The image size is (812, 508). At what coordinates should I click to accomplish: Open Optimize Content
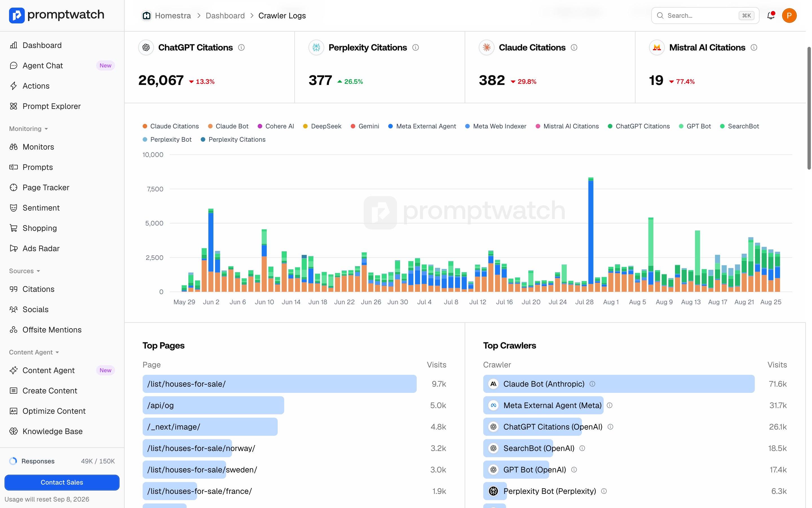tap(62, 411)
